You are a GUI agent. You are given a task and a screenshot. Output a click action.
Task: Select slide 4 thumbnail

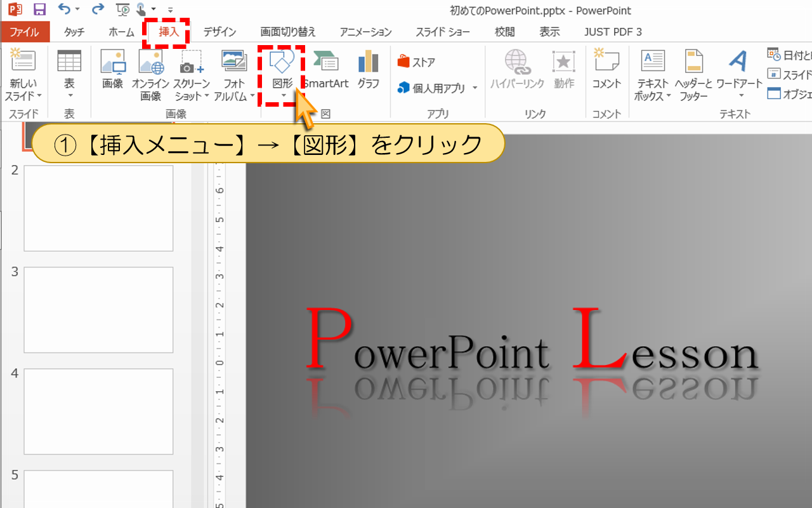(x=98, y=411)
